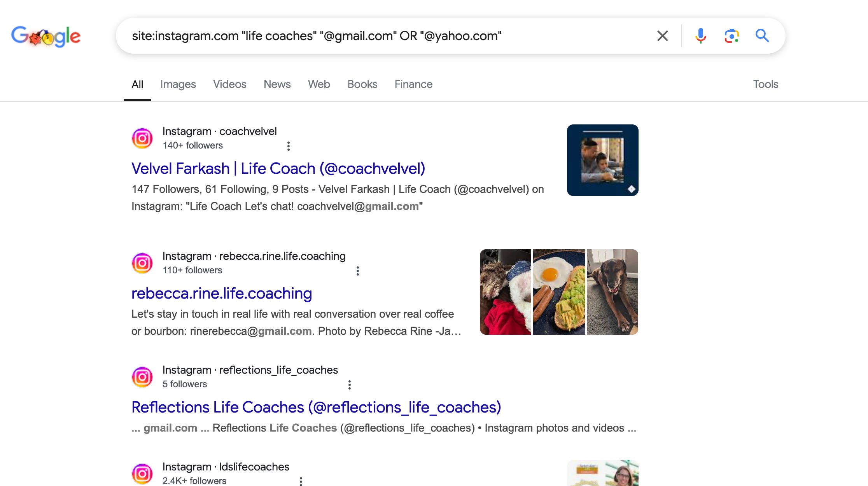Open the brown dog thumbnail image
Viewport: 868px width, 486px height.
[x=612, y=292]
